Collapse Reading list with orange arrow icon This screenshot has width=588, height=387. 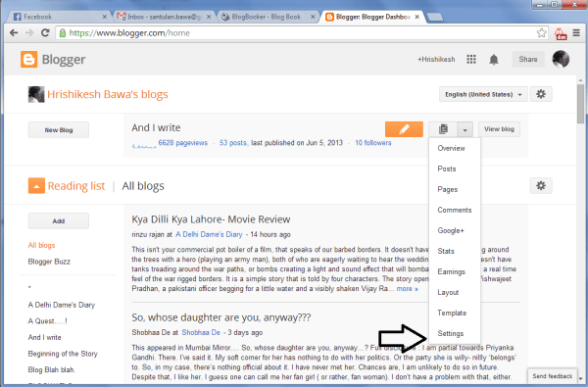click(x=36, y=185)
